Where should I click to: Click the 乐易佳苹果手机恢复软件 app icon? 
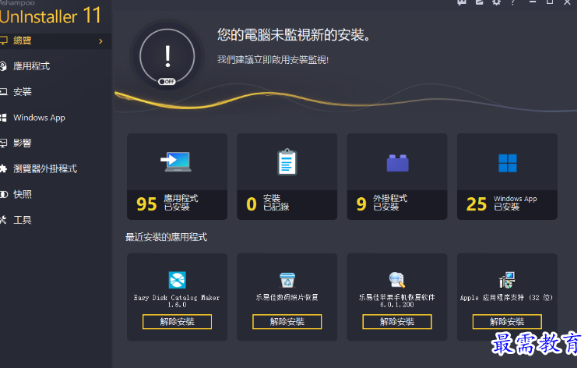point(397,280)
